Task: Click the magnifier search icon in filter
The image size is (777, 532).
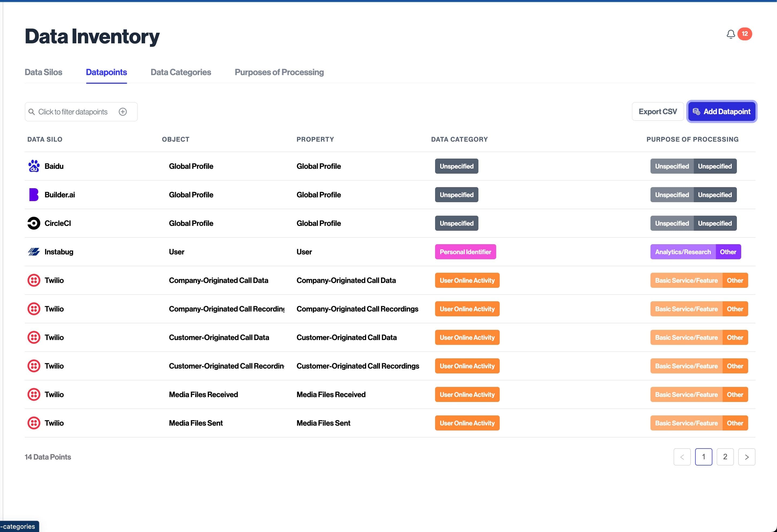Action: click(32, 112)
